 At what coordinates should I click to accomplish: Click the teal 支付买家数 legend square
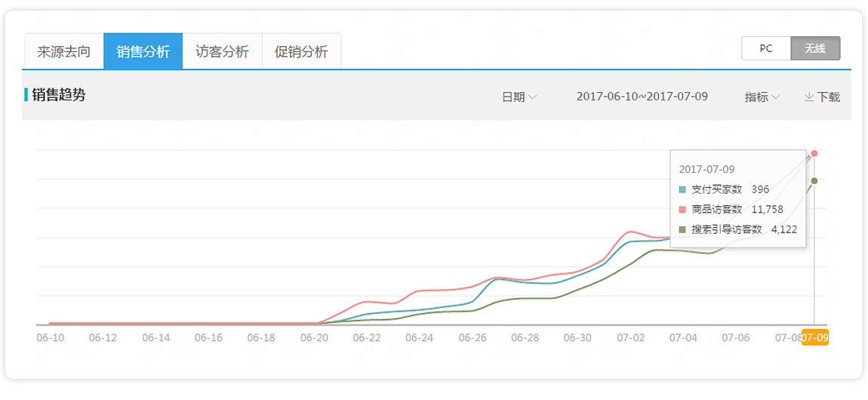pyautogui.click(x=682, y=189)
